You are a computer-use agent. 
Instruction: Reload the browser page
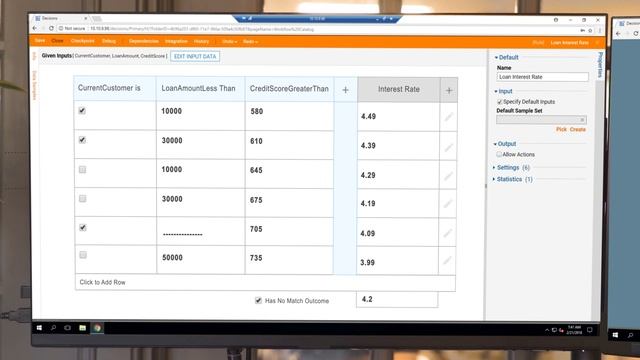coord(51,29)
